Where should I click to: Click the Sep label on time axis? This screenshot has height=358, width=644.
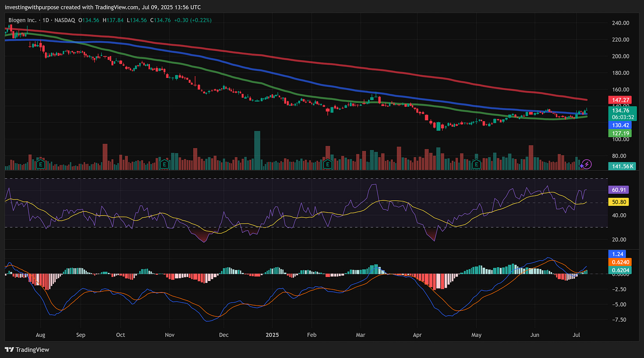[x=80, y=335]
